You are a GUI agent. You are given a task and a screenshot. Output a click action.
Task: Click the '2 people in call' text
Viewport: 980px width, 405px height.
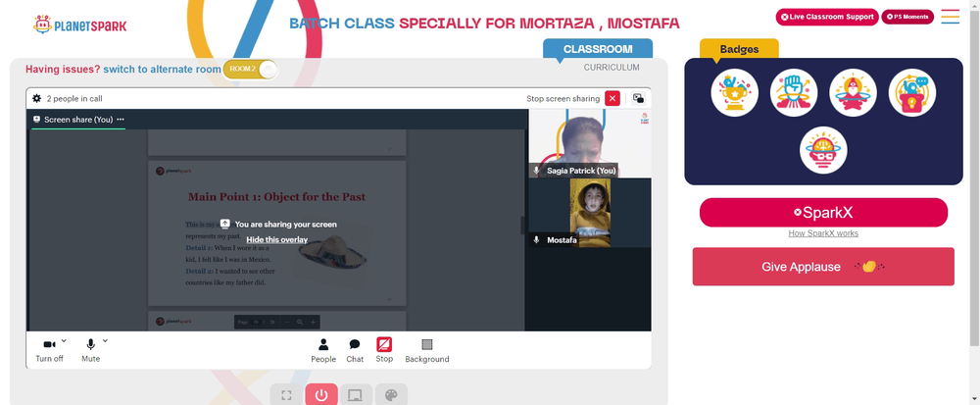coord(74,99)
